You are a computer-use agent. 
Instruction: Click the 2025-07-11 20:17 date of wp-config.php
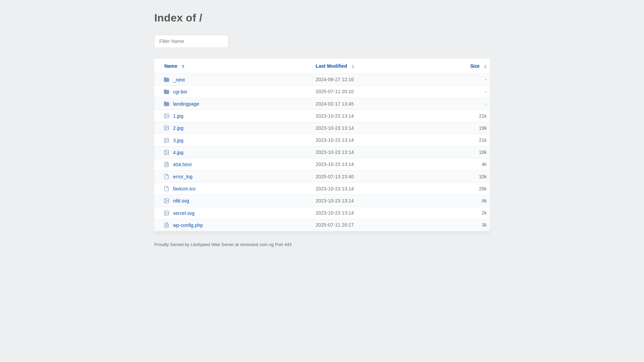(335, 225)
